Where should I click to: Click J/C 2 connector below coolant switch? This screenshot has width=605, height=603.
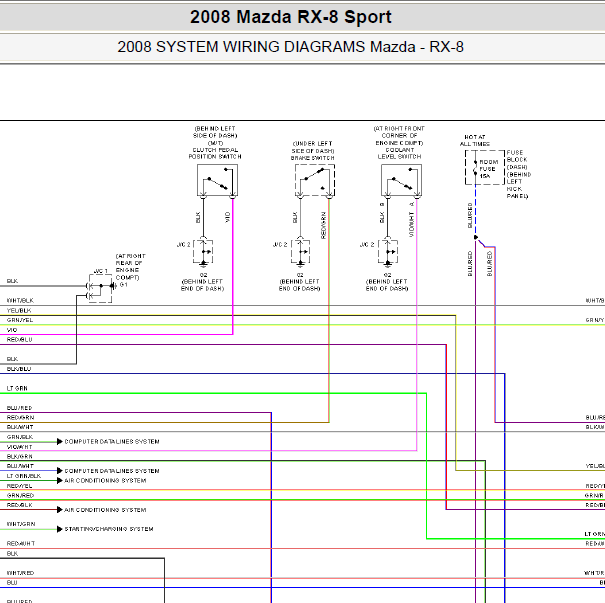(388, 252)
